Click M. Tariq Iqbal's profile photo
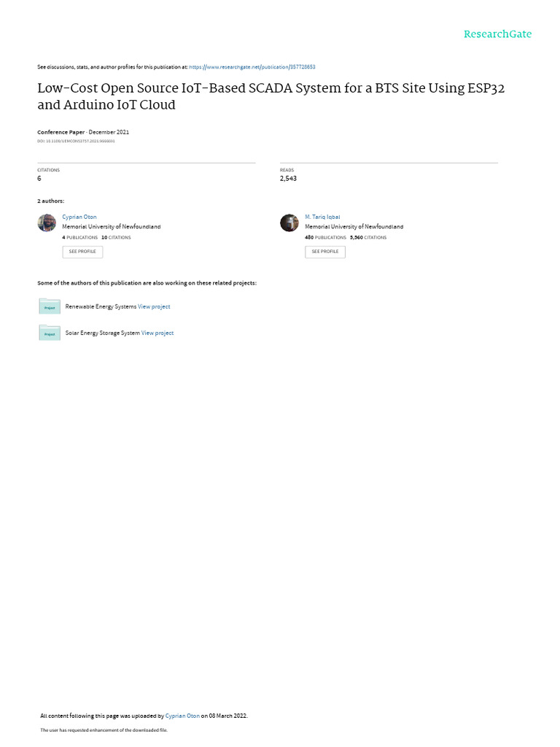This screenshot has height=747, width=560. point(289,222)
